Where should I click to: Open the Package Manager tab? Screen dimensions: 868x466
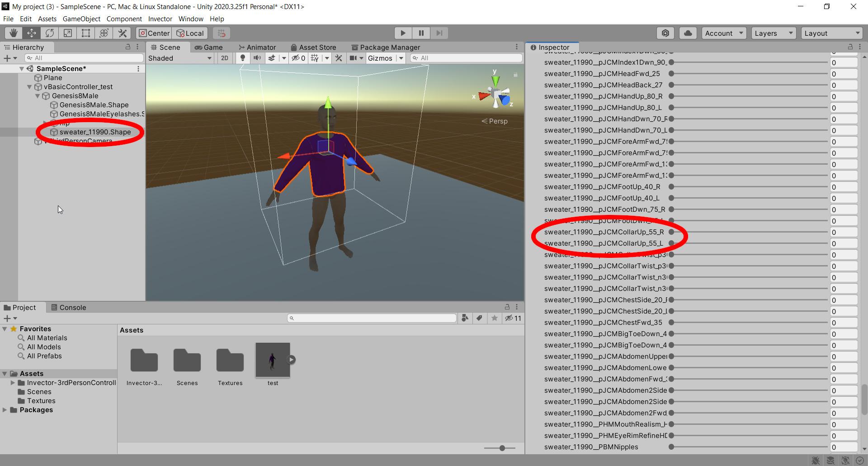[386, 47]
